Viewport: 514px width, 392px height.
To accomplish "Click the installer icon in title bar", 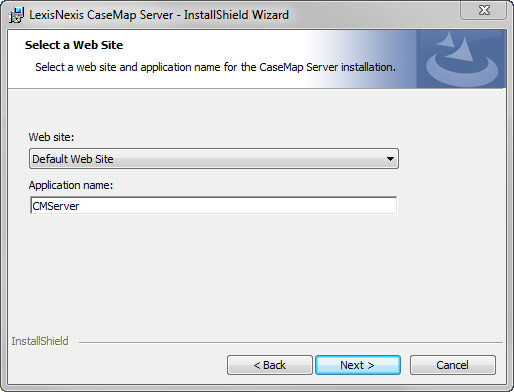I will point(17,15).
